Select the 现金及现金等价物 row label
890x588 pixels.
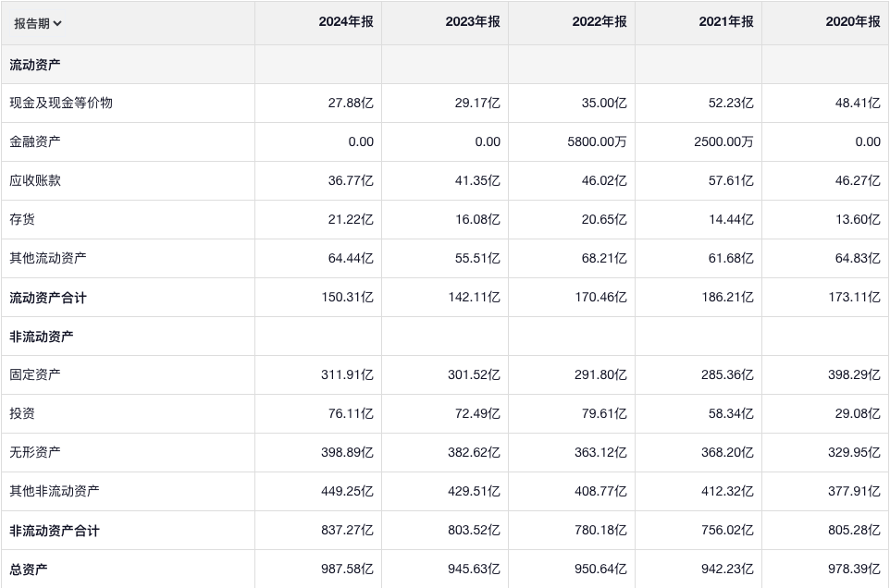61,104
